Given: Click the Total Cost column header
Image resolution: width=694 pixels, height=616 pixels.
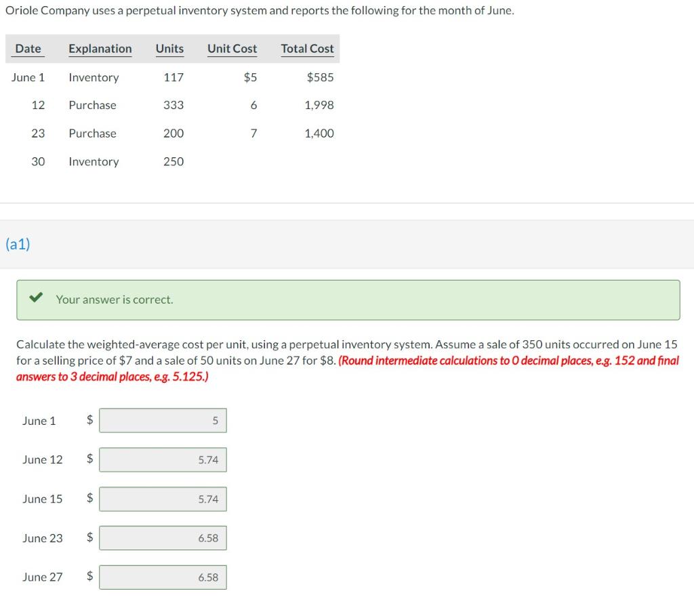Looking at the screenshot, I should [x=307, y=49].
